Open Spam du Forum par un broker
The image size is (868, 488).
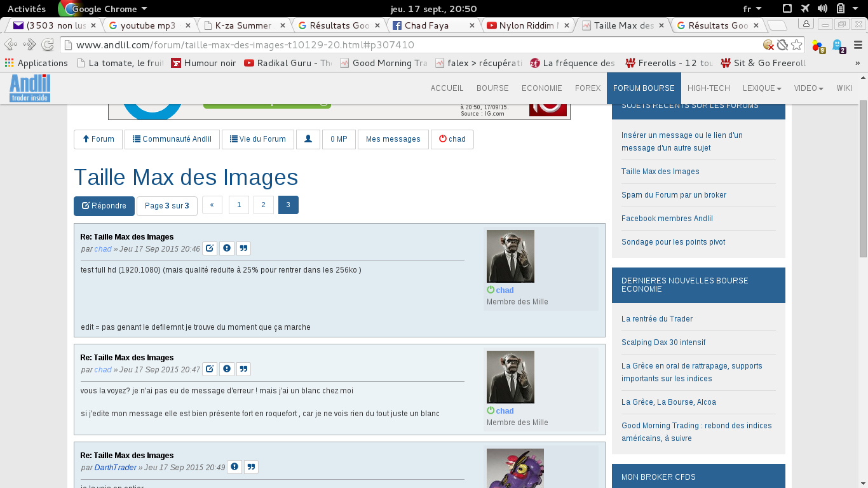[x=674, y=195]
